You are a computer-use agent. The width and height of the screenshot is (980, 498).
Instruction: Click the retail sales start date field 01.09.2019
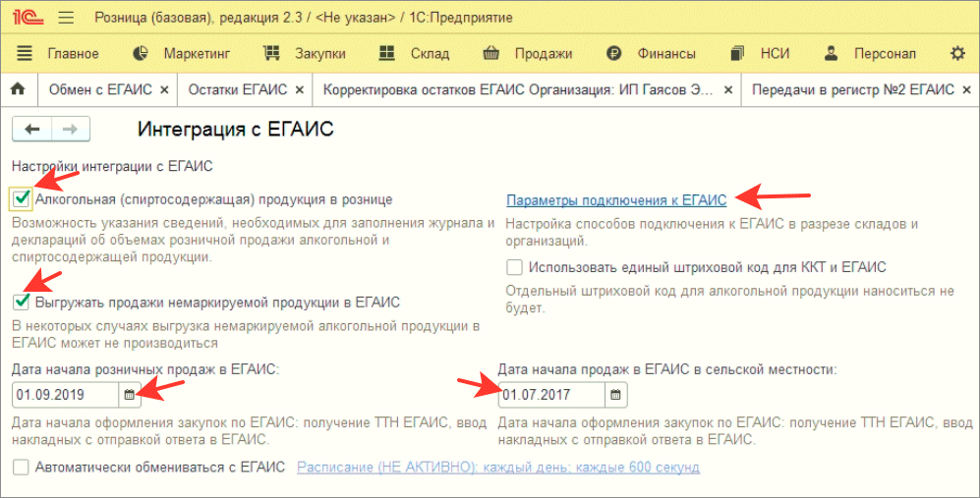pyautogui.click(x=65, y=395)
